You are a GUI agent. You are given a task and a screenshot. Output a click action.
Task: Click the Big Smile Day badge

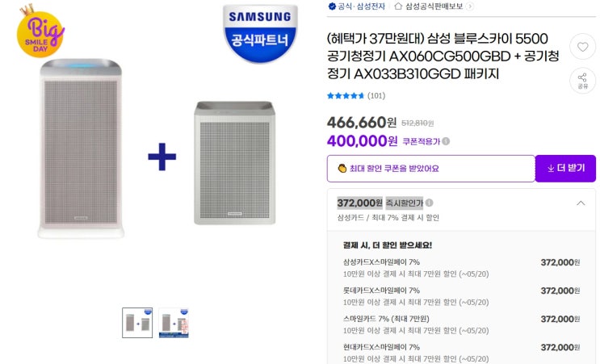pyautogui.click(x=40, y=31)
